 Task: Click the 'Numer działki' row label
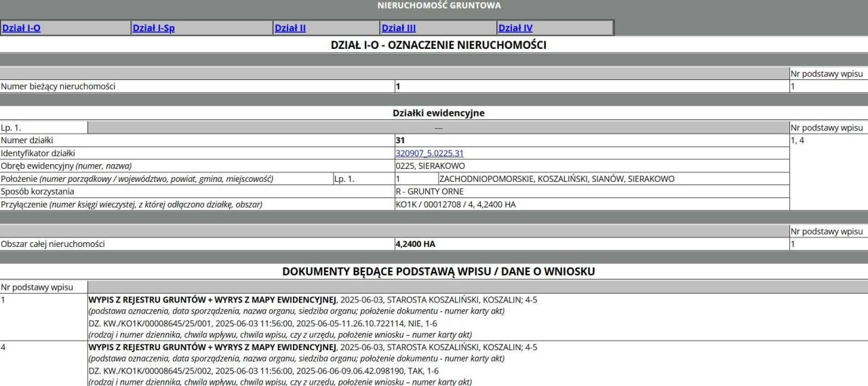pyautogui.click(x=27, y=140)
